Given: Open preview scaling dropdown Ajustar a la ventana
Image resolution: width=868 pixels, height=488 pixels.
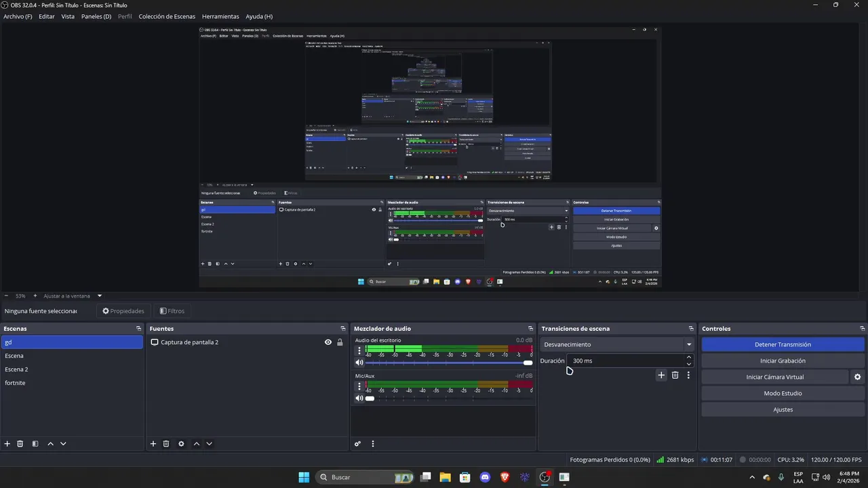Looking at the screenshot, I should [73, 296].
